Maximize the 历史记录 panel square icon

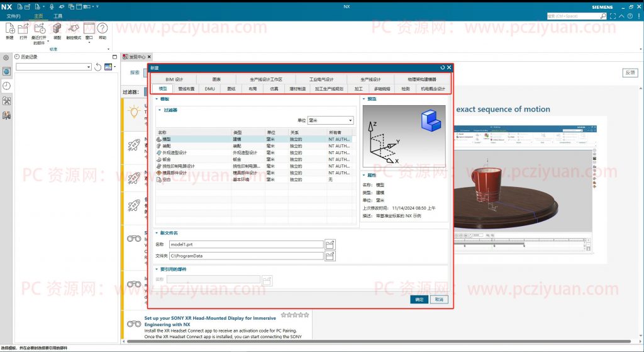[x=114, y=57]
